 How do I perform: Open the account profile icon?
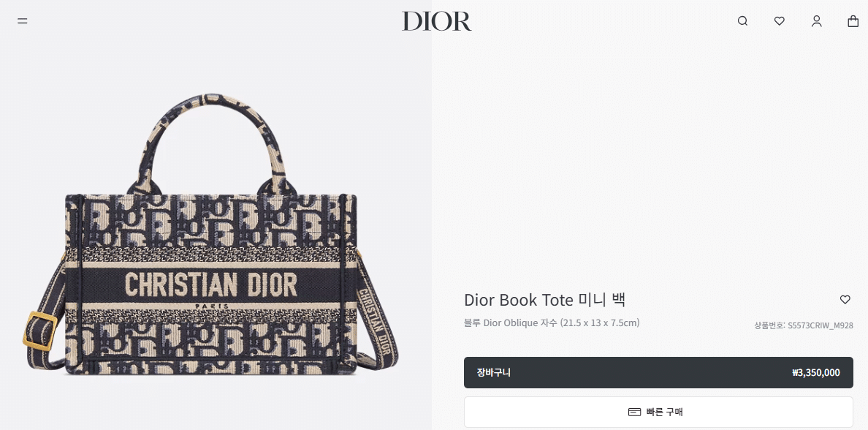click(817, 21)
